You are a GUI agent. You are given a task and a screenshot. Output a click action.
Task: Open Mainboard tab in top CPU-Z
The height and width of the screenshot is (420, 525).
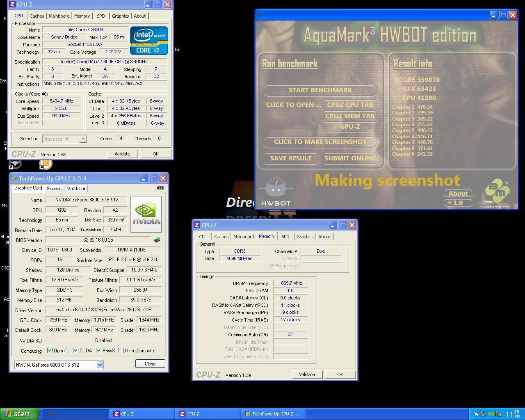coord(59,16)
